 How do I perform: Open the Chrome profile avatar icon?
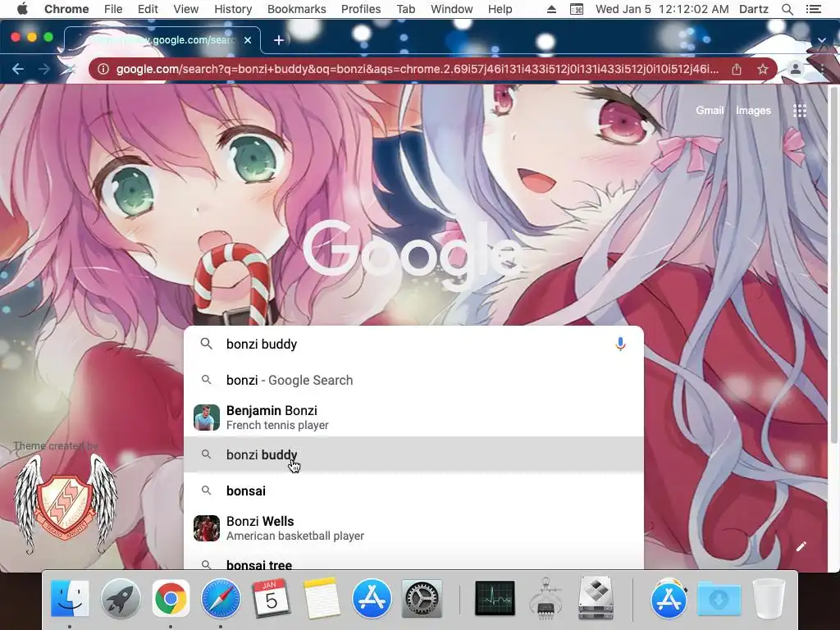(796, 69)
